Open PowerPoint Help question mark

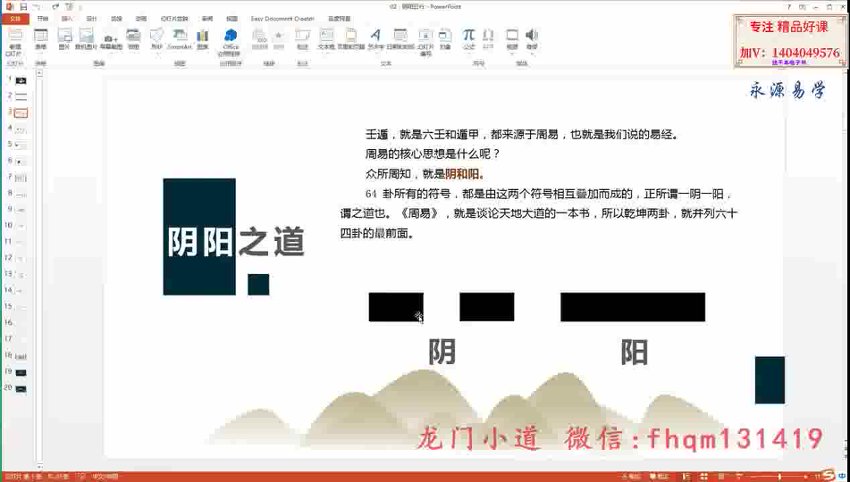click(789, 7)
